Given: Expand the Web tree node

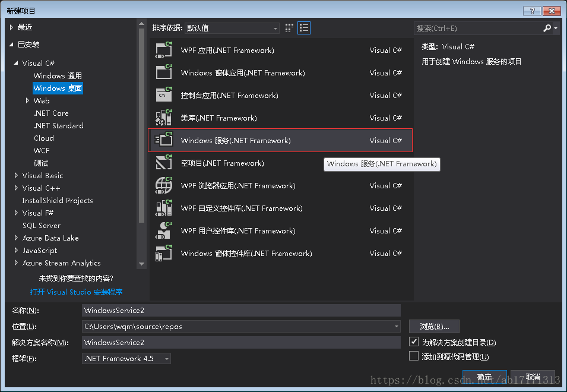Looking at the screenshot, I should pyautogui.click(x=27, y=100).
